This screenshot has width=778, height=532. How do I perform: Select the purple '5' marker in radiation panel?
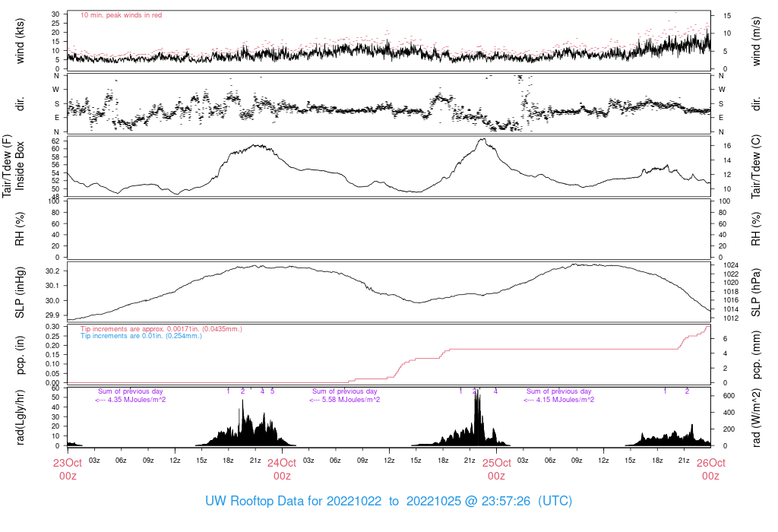(x=273, y=391)
